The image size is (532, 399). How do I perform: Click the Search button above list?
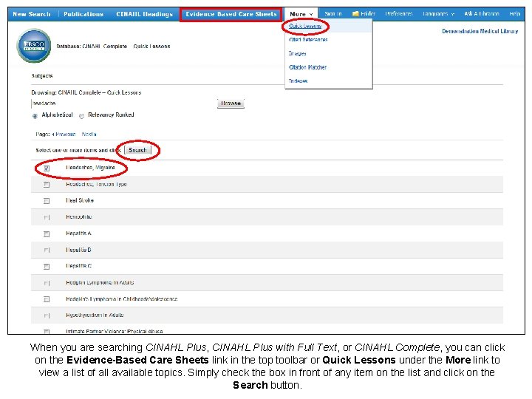pyautogui.click(x=137, y=150)
